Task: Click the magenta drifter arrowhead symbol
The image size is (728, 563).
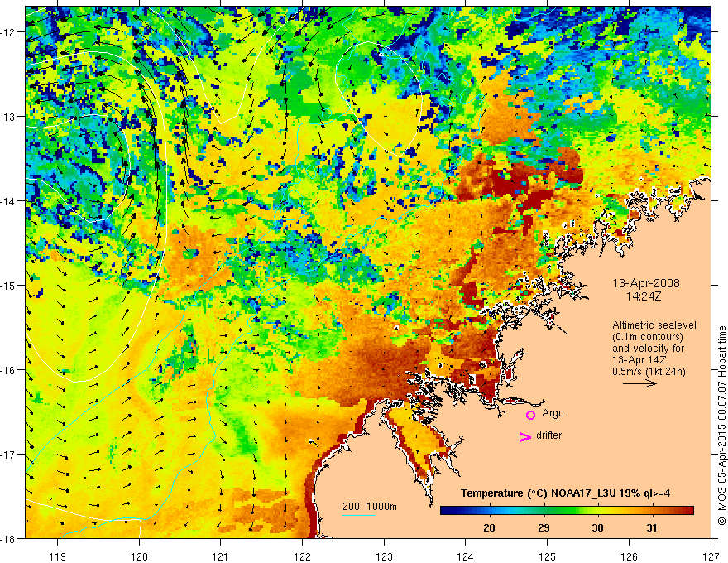Action: 524,437
